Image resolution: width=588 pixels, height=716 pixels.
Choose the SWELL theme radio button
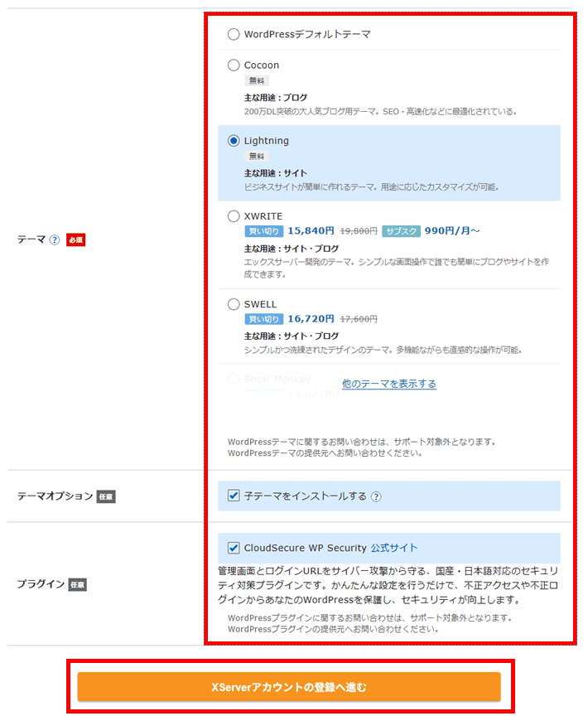pos(234,304)
